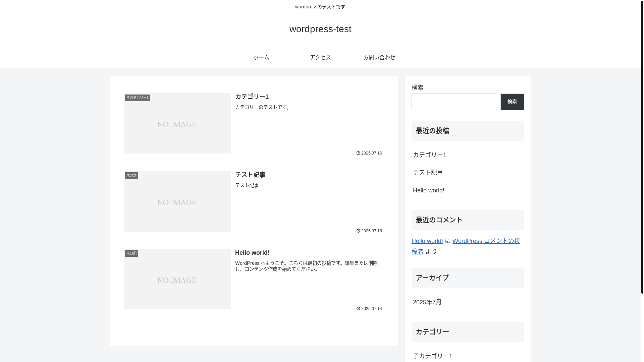Click the アーカイブ widget heading
Viewport: 644px width, 362px height.
pos(468,278)
